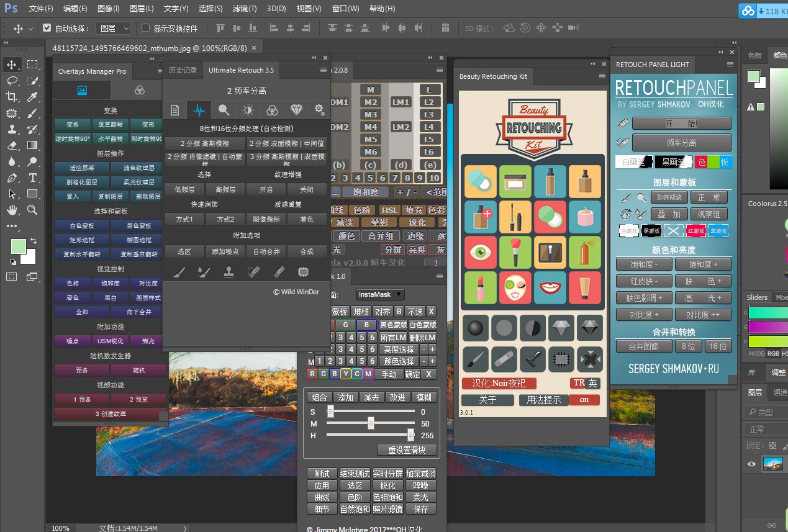Toggle the Y channel button in the InstaMask panel

pos(346,374)
